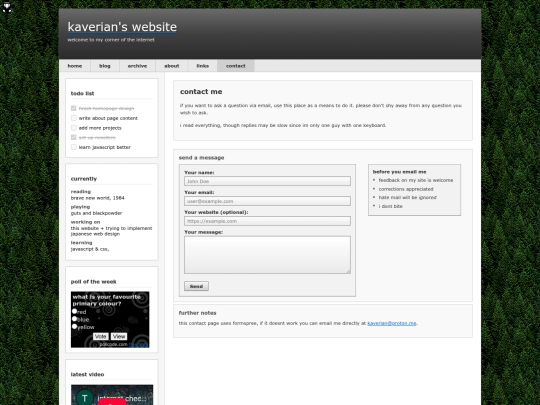The image size is (540, 405).
Task: Click the corrections appreciated bullet
Action: pyautogui.click(x=406, y=189)
